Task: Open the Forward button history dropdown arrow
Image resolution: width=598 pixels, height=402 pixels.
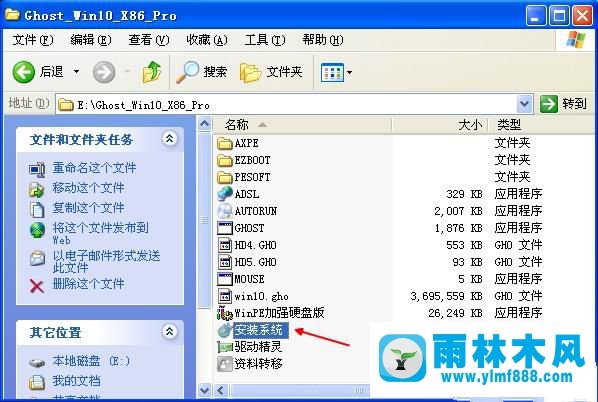Action: 127,72
